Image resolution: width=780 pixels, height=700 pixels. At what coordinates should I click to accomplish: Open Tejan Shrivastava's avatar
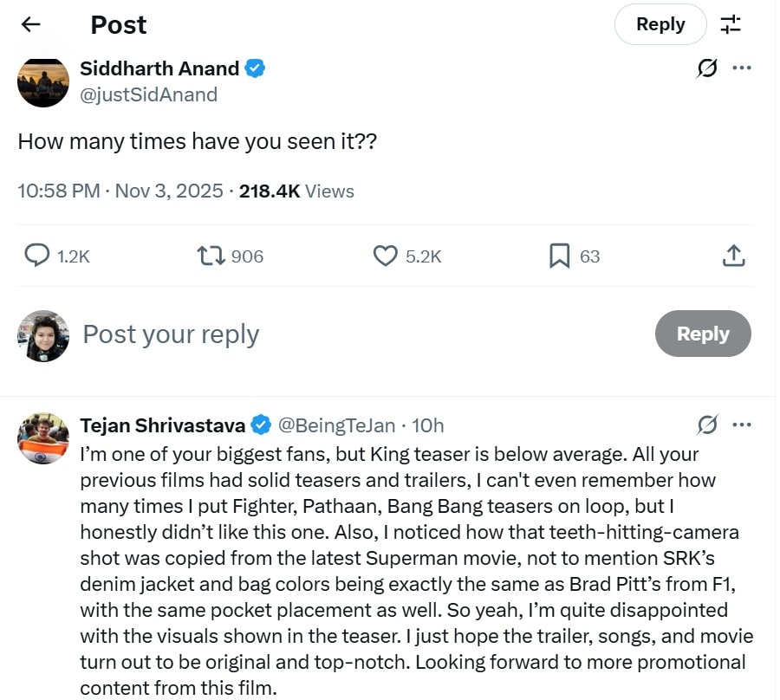[42, 438]
